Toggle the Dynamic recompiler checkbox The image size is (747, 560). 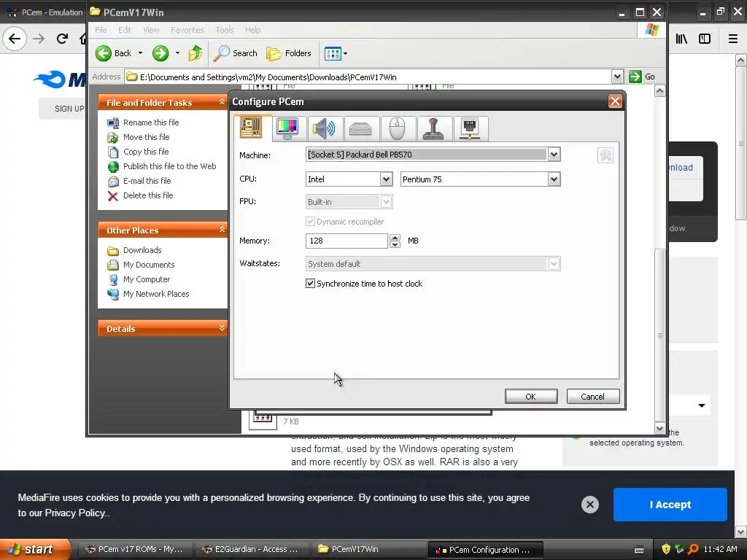310,222
